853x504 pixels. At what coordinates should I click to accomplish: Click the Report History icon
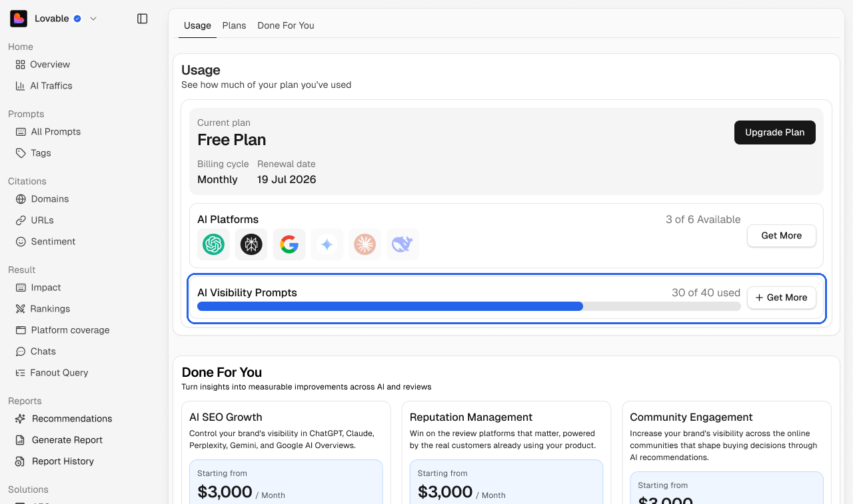(21, 461)
